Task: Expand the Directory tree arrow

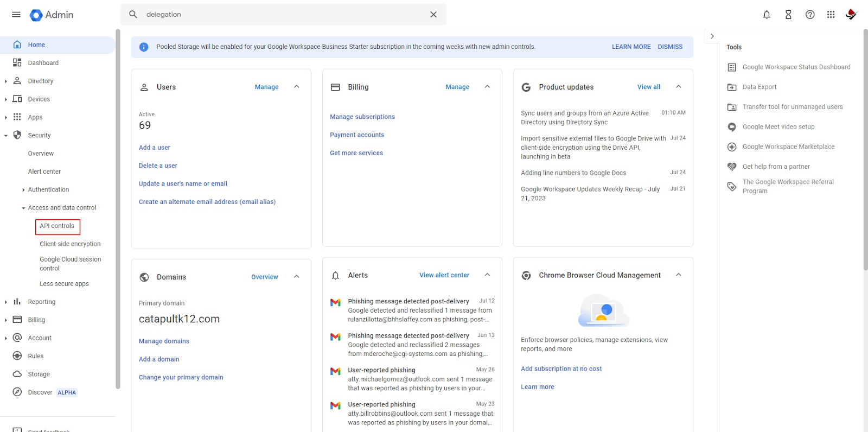Action: [5, 81]
